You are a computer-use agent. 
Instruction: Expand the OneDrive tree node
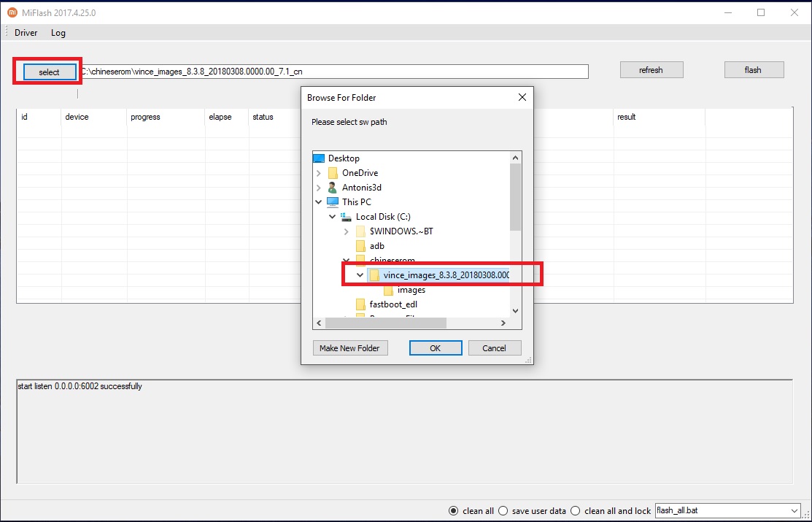319,173
